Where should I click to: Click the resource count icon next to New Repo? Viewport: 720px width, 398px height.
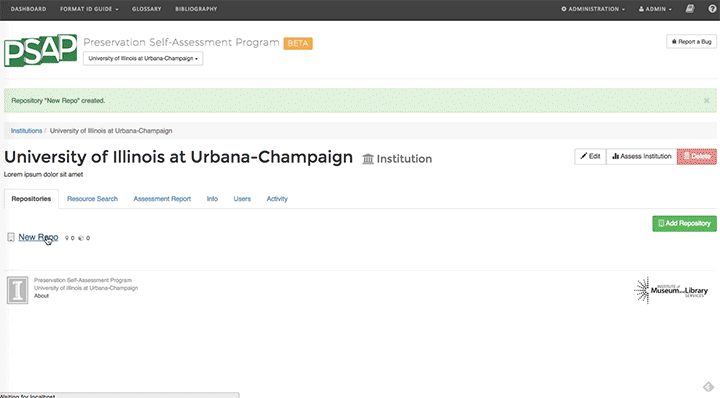[81, 238]
